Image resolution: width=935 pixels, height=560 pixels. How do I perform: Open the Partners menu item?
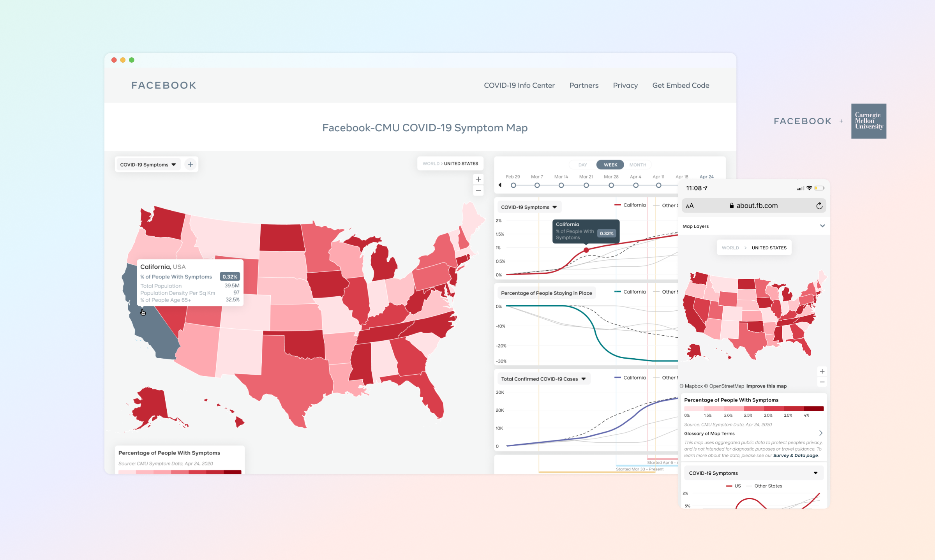point(584,85)
